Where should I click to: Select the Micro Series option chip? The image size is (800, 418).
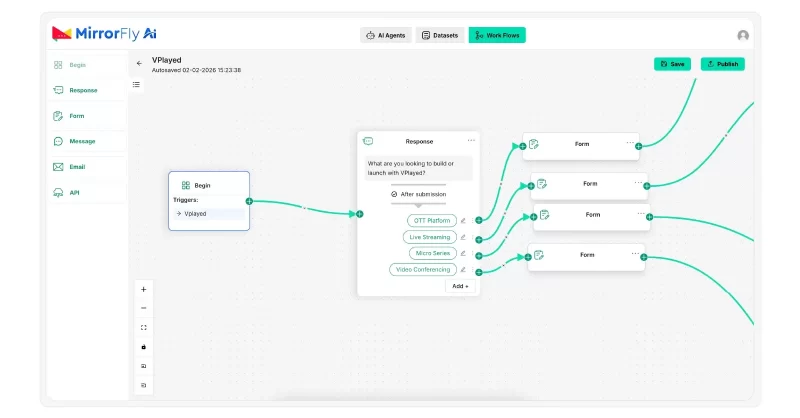(x=433, y=253)
